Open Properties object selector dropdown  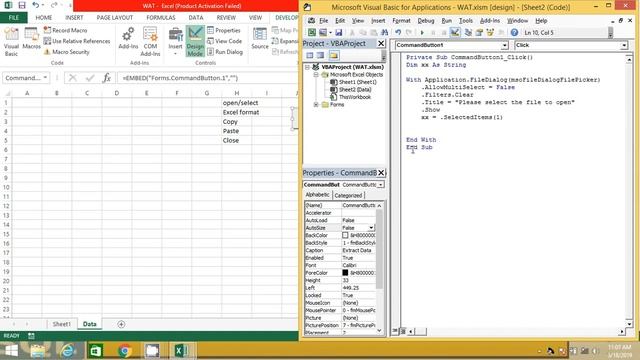click(x=380, y=184)
